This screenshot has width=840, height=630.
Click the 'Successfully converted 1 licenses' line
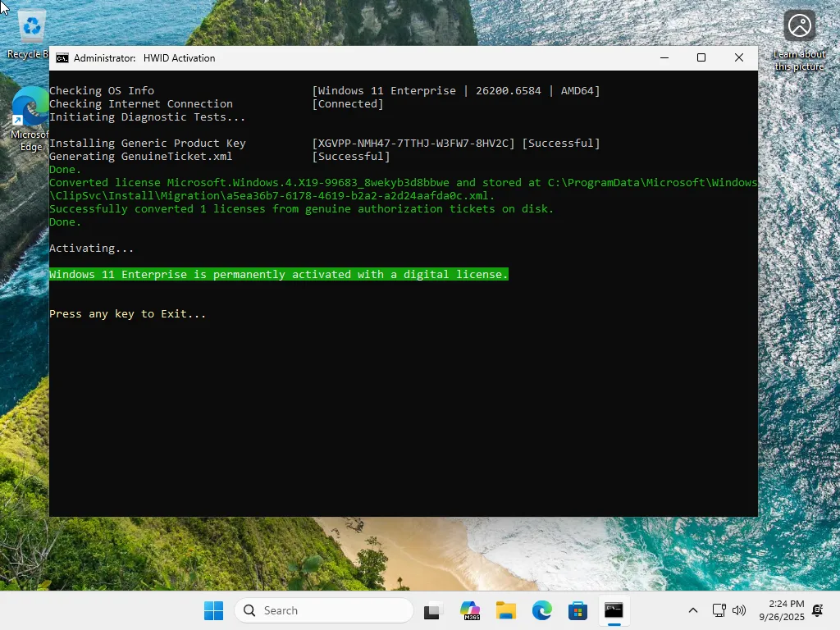pos(302,209)
